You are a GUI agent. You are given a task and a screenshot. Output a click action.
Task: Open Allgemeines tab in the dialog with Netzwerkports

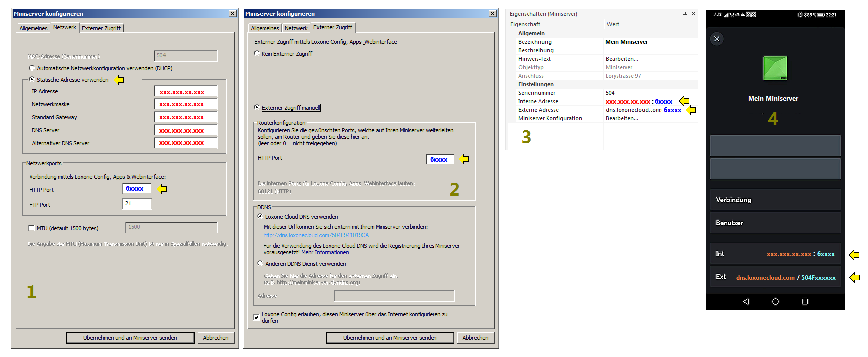tap(33, 28)
